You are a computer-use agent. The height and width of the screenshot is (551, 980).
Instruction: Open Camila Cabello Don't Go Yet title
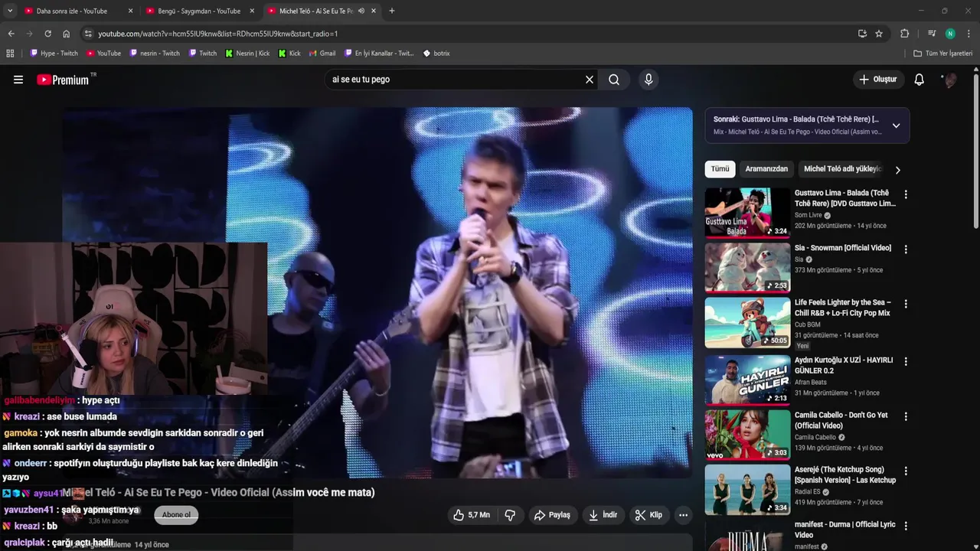pyautogui.click(x=841, y=420)
